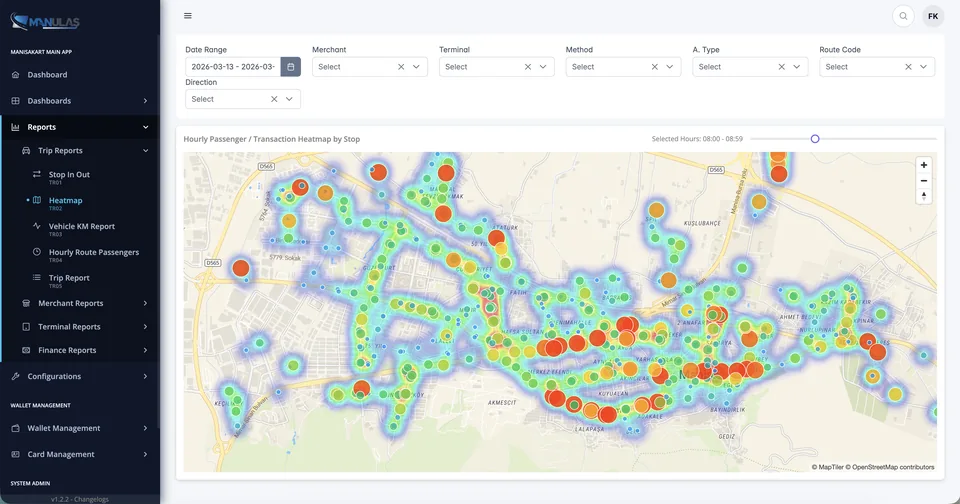The height and width of the screenshot is (504, 960).
Task: Open Hourly Route Passengers report
Action: [x=80, y=254]
